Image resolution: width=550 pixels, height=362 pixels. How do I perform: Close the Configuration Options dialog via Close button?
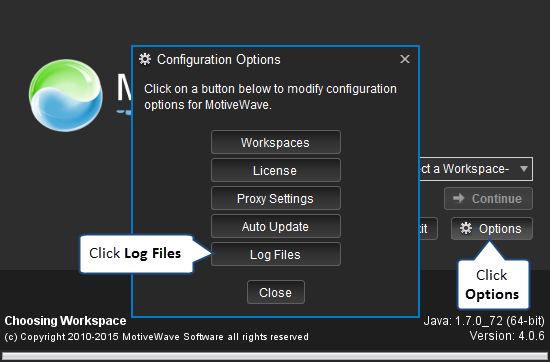[276, 292]
